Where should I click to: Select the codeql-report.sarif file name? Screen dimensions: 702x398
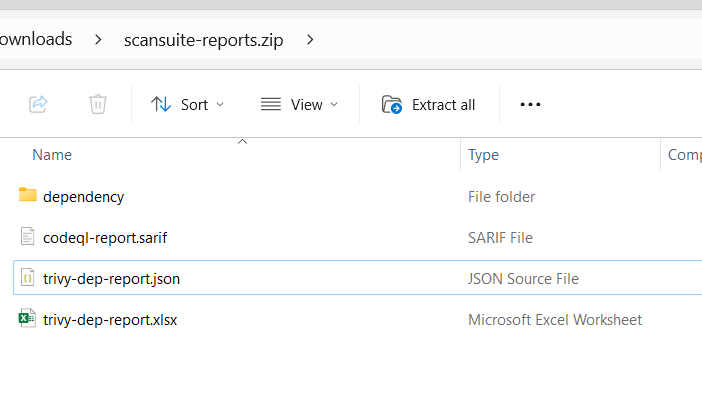[105, 238]
